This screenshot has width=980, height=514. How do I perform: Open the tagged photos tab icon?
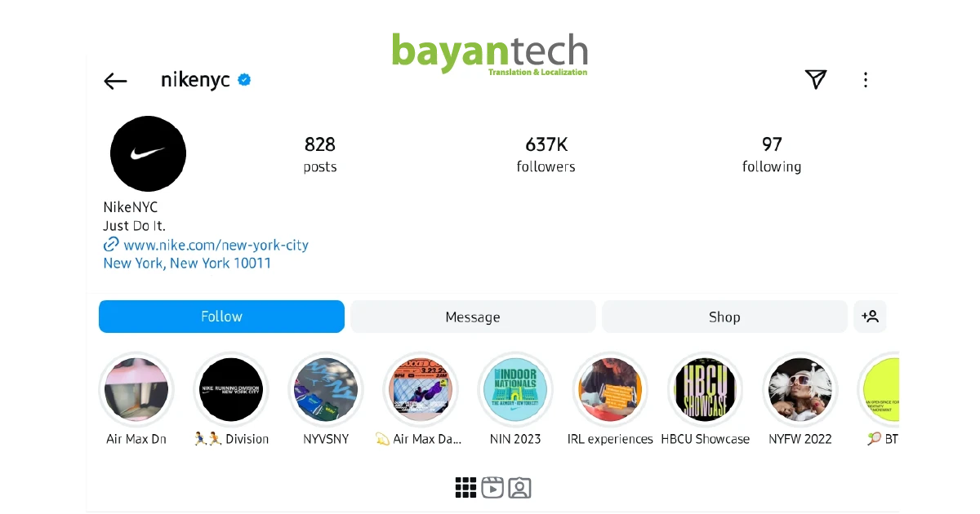[x=519, y=488]
